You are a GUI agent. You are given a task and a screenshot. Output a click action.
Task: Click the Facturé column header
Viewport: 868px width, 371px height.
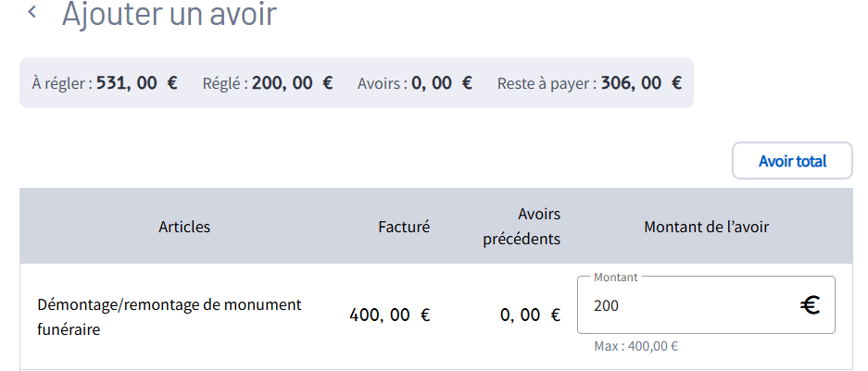click(404, 227)
